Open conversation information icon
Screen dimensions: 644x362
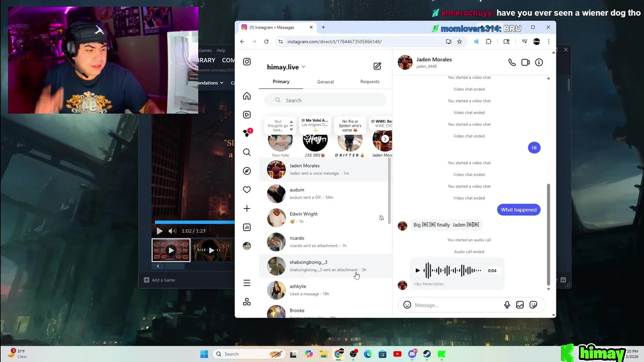539,62
